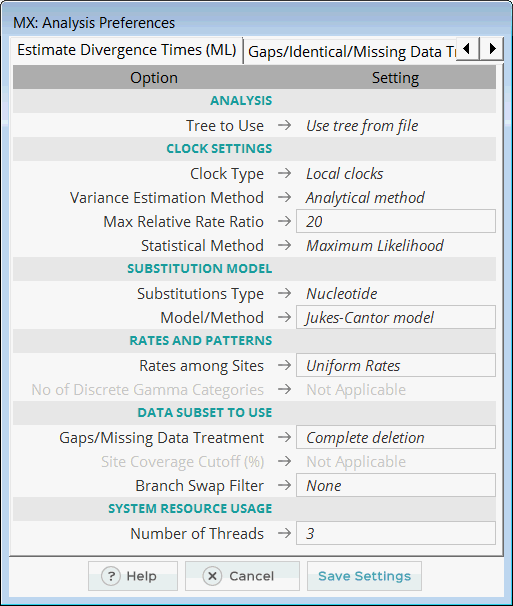513x606 pixels.
Task: Click the arrow beside Substitutions Type
Action: click(x=285, y=293)
